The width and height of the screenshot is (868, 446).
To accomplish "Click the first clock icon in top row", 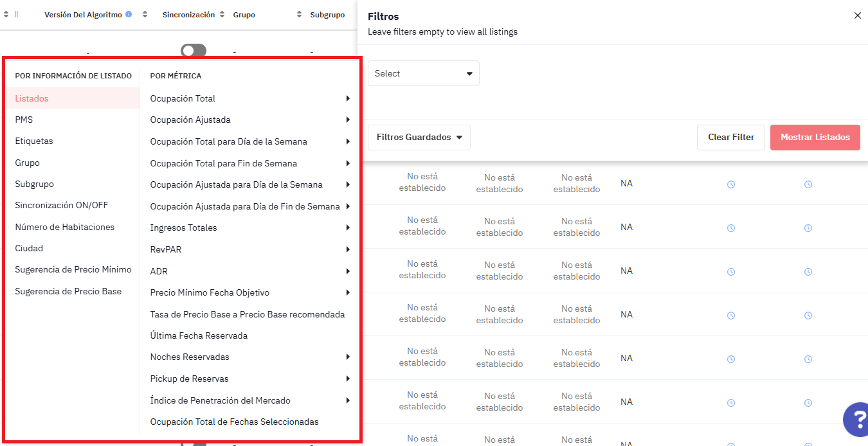I will click(x=731, y=184).
